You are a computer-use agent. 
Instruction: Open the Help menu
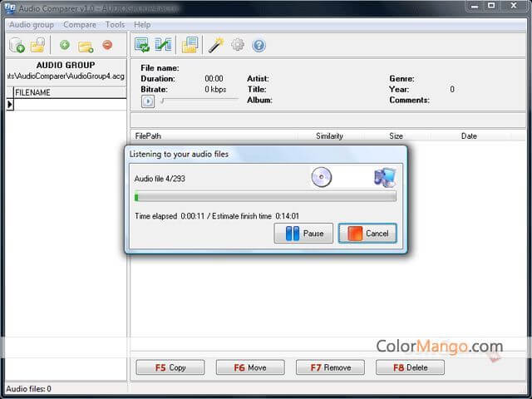[x=142, y=25]
